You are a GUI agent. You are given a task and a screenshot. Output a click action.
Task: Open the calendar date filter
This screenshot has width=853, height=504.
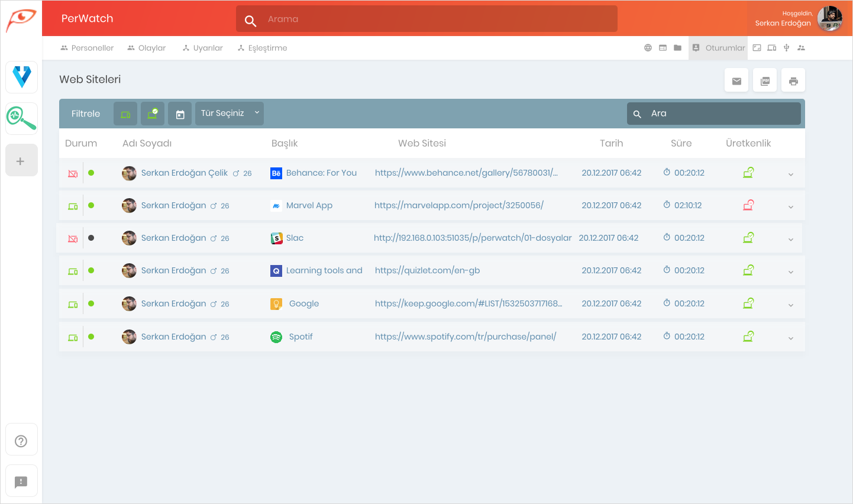(x=180, y=114)
